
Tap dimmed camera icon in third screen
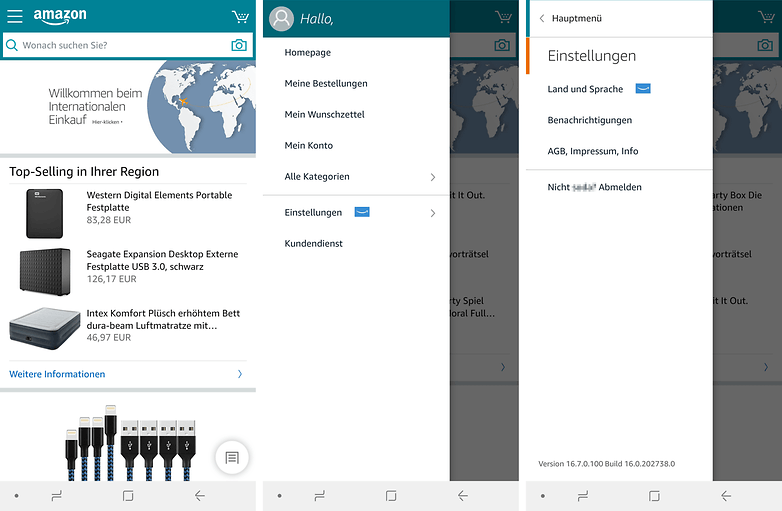(765, 45)
